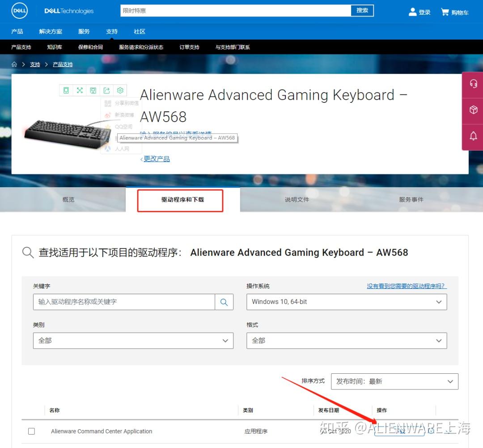Open the 发布时间 sort order dropdown
This screenshot has height=448, width=483.
tap(394, 381)
